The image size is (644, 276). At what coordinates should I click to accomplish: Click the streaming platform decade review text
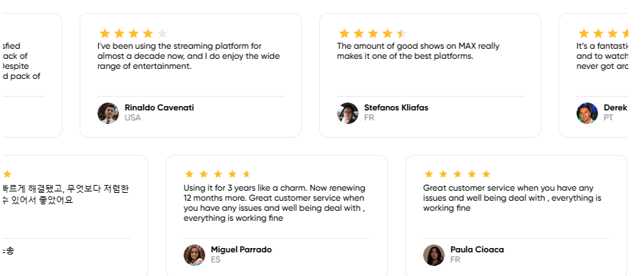tap(189, 56)
